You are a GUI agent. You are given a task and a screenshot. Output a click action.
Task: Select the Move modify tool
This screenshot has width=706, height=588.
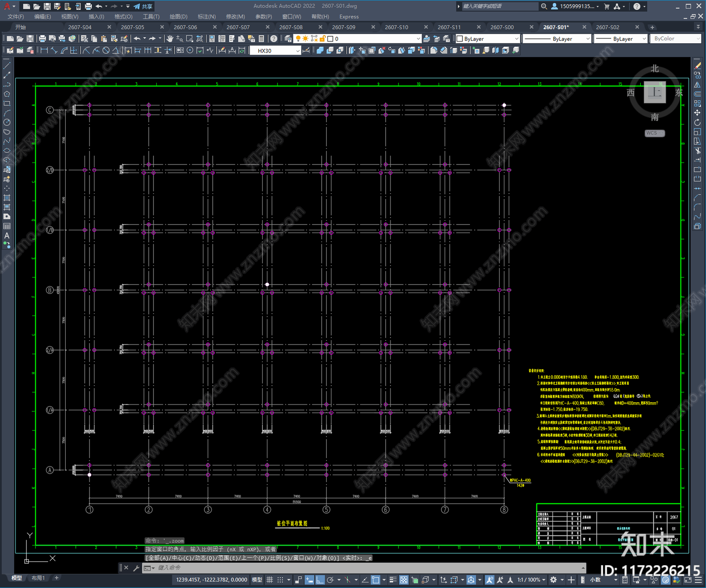[697, 113]
